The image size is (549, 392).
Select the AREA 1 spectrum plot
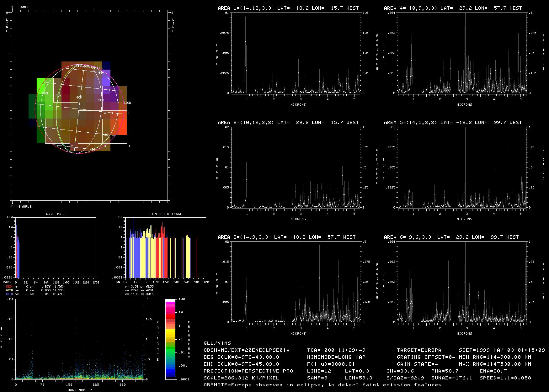coord(296,53)
